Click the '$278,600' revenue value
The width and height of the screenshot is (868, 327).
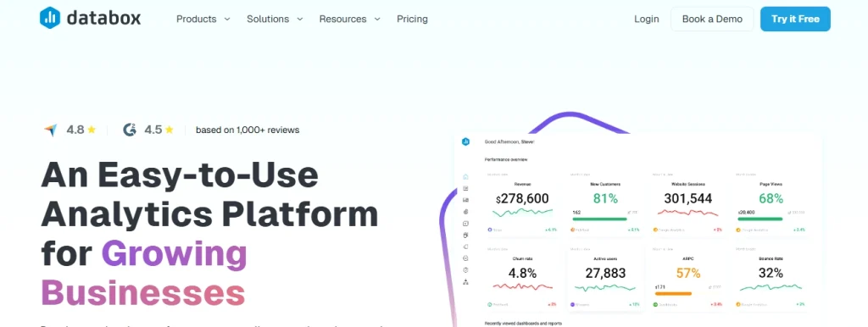click(x=522, y=198)
